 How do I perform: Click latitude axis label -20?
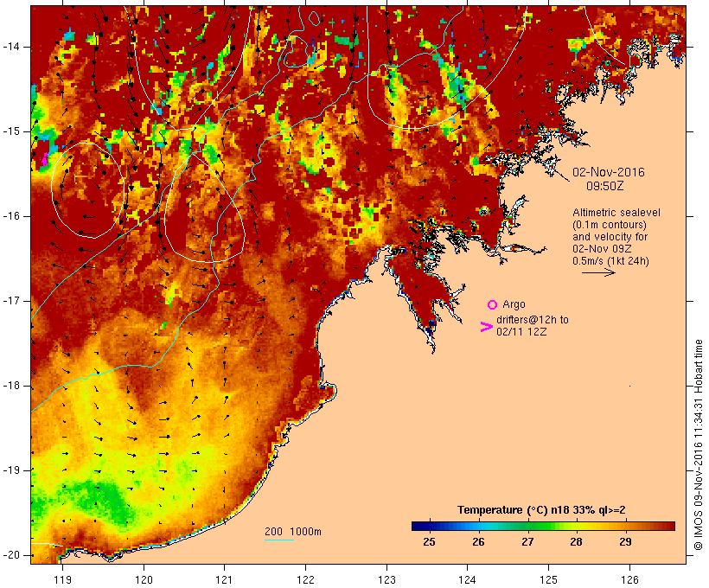coord(11,555)
